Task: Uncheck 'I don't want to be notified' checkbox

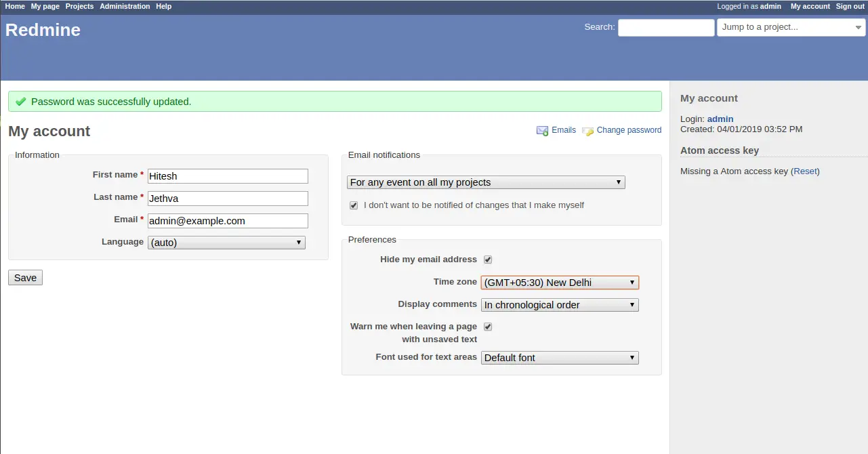Action: pyautogui.click(x=354, y=205)
